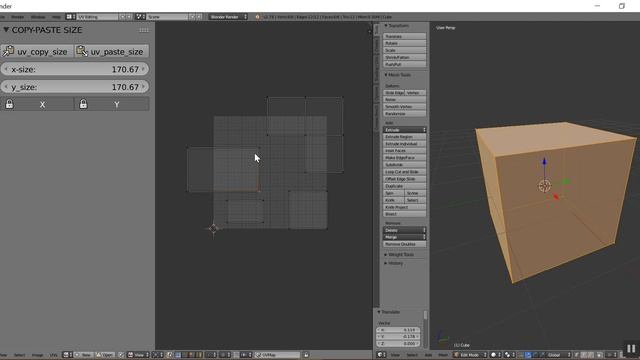The height and width of the screenshot is (360, 640).
Task: Click the Smooth Vertex button
Action: [x=404, y=107]
